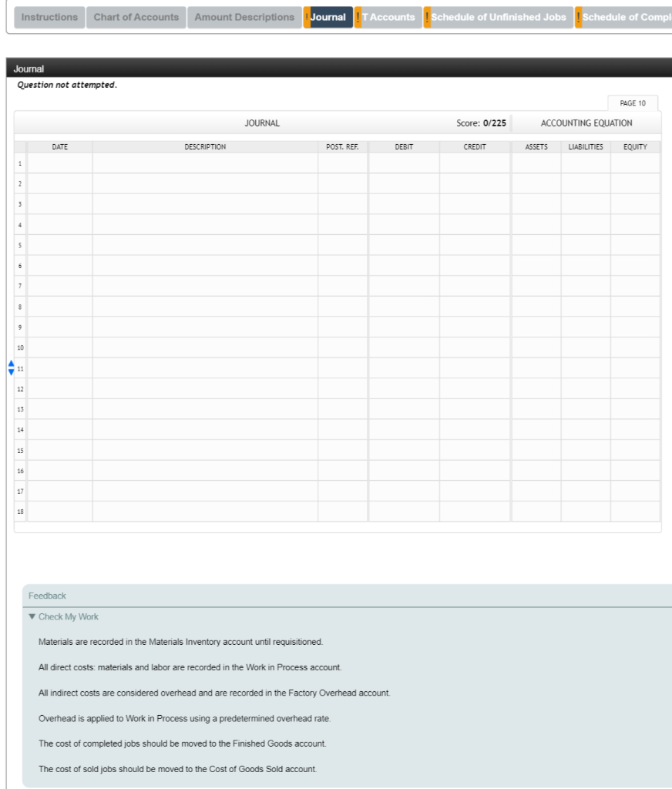Click the ACCOUNTING EQUATION heading
This screenshot has height=789, width=672.
[586, 123]
